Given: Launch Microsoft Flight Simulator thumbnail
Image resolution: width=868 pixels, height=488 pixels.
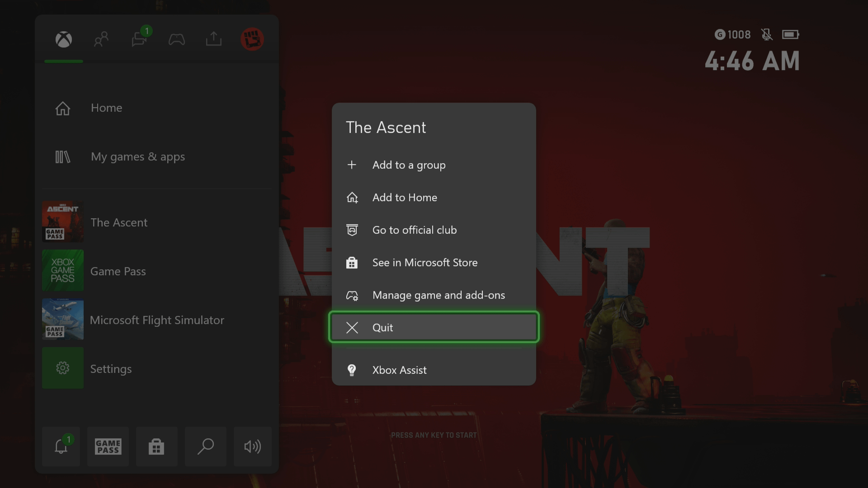Looking at the screenshot, I should pos(62,319).
